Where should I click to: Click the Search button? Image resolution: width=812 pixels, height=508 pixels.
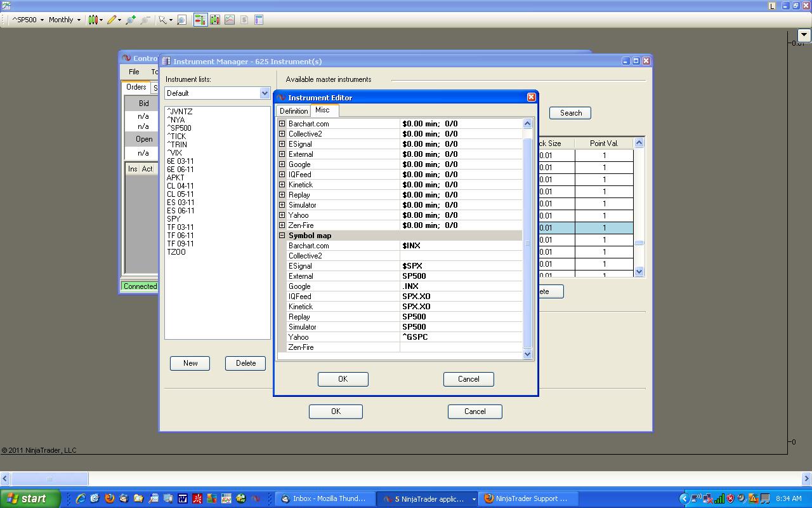570,113
